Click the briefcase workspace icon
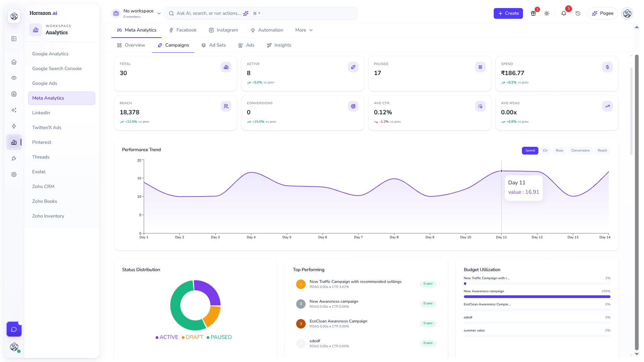This screenshot has width=644, height=362. tap(116, 13)
